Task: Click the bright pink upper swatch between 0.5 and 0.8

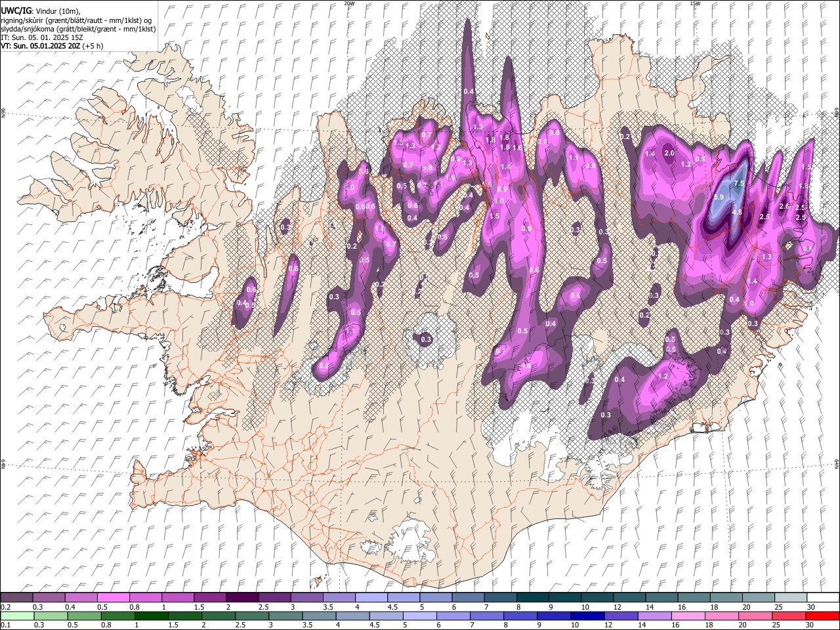Action: 113,597
